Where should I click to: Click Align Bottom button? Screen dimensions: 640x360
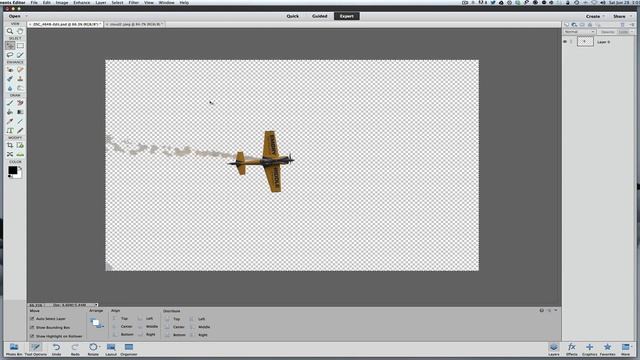(122, 334)
